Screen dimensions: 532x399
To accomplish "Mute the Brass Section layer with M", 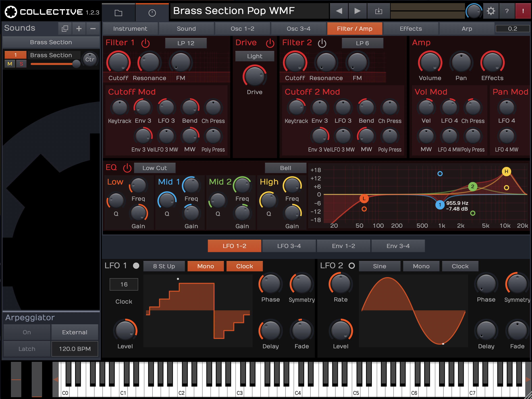I will click(10, 64).
